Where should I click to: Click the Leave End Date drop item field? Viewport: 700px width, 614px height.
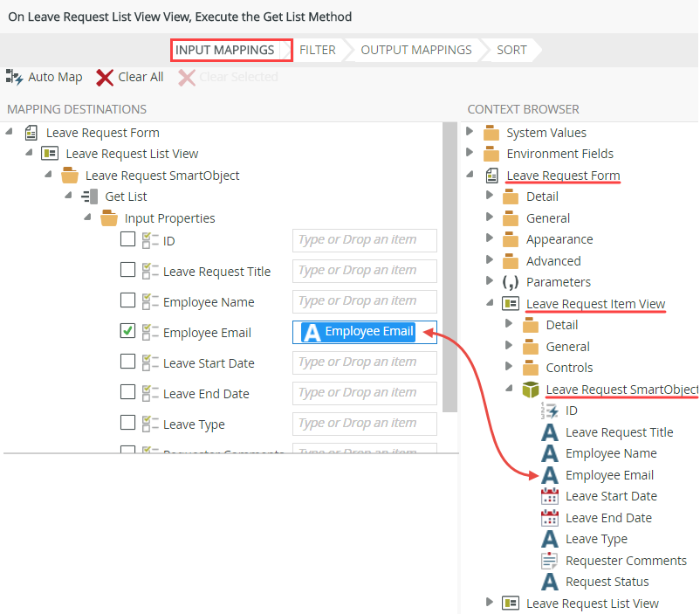pos(364,393)
